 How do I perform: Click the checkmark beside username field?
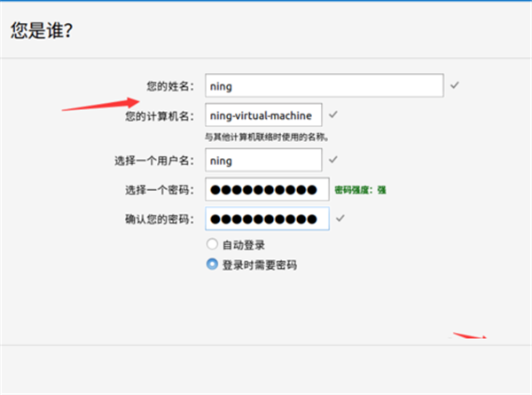coord(333,159)
